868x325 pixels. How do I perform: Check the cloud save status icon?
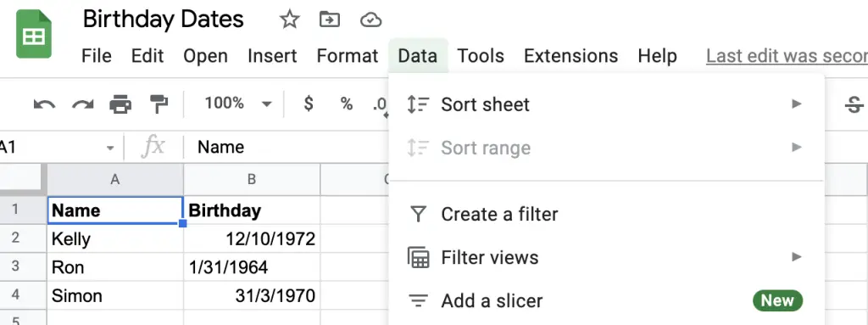(x=370, y=20)
